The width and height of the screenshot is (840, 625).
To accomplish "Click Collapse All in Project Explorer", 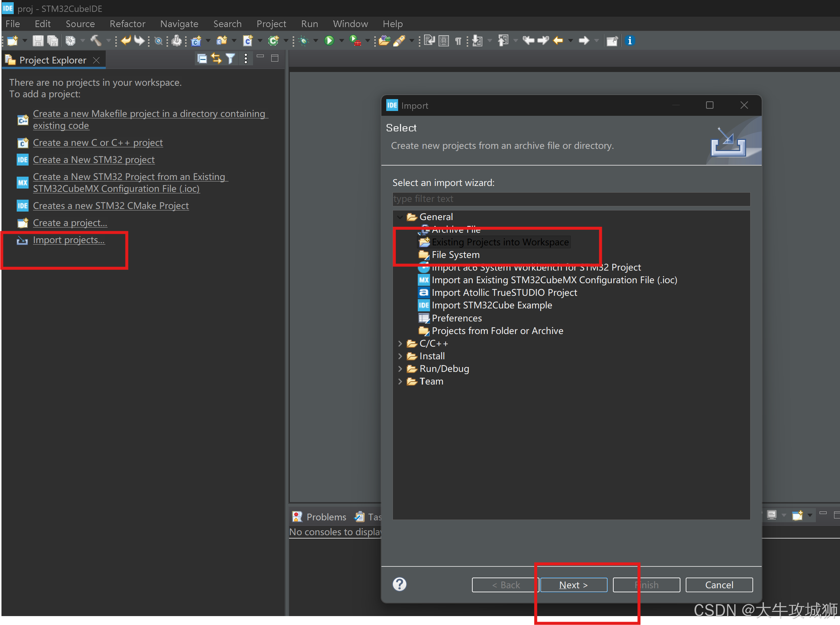I will [202, 59].
